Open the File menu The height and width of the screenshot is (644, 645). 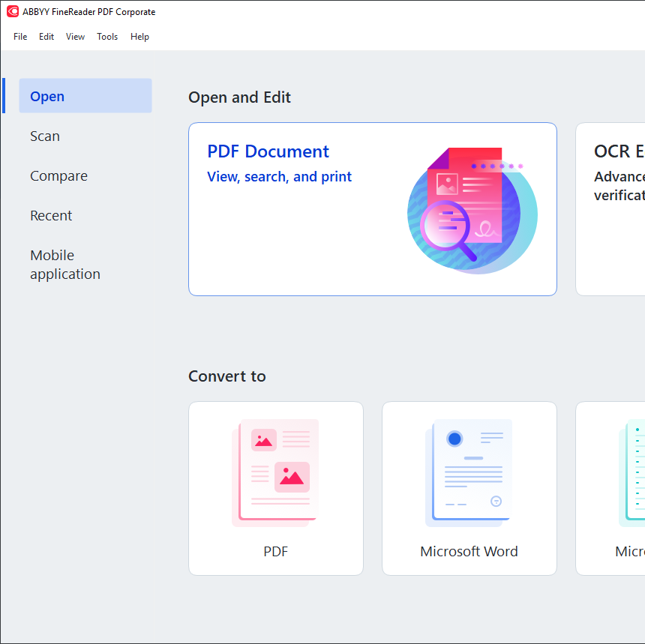[x=20, y=37]
